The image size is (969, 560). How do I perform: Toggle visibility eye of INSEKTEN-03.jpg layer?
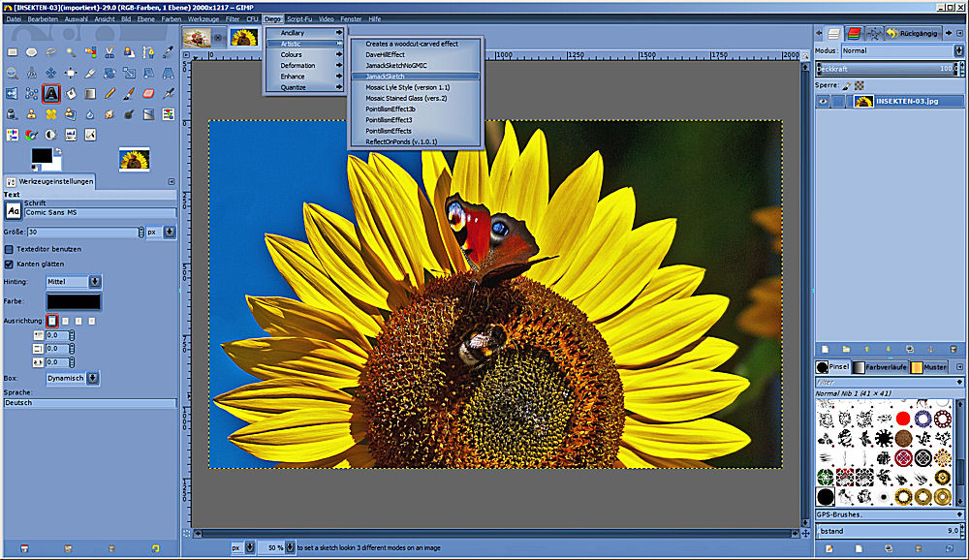pos(823,102)
